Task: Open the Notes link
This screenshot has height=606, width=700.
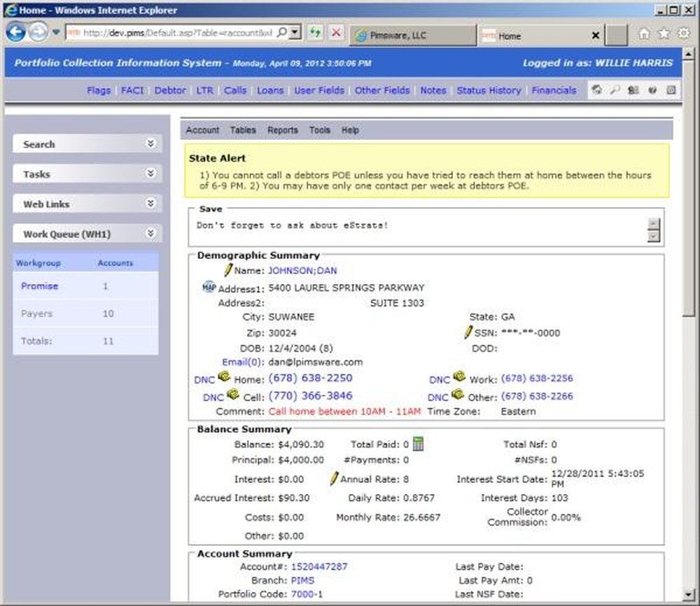Action: click(433, 90)
